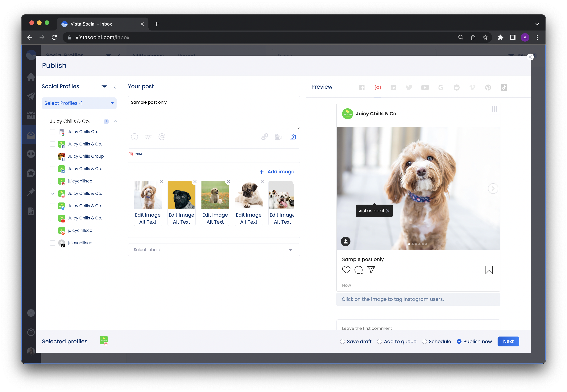
Task: Check the Juicy Chills Group Facebook profile
Action: click(52, 157)
